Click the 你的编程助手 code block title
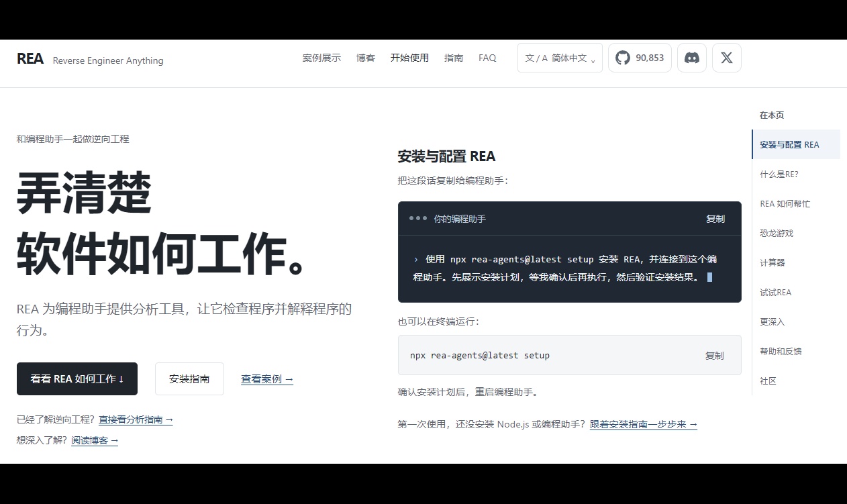Screen dimensions: 847x504 460,219
